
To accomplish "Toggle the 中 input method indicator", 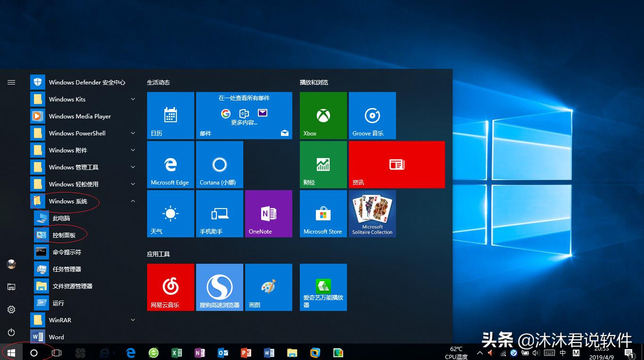I will tap(562, 352).
